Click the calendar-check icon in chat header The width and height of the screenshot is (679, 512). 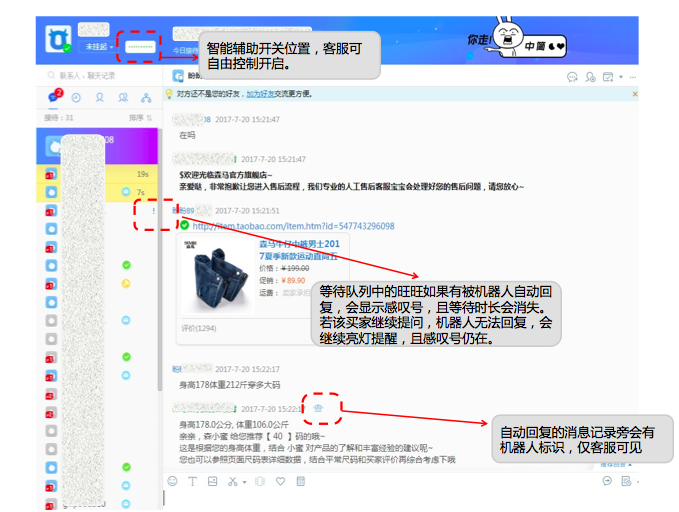pyautogui.click(x=608, y=77)
